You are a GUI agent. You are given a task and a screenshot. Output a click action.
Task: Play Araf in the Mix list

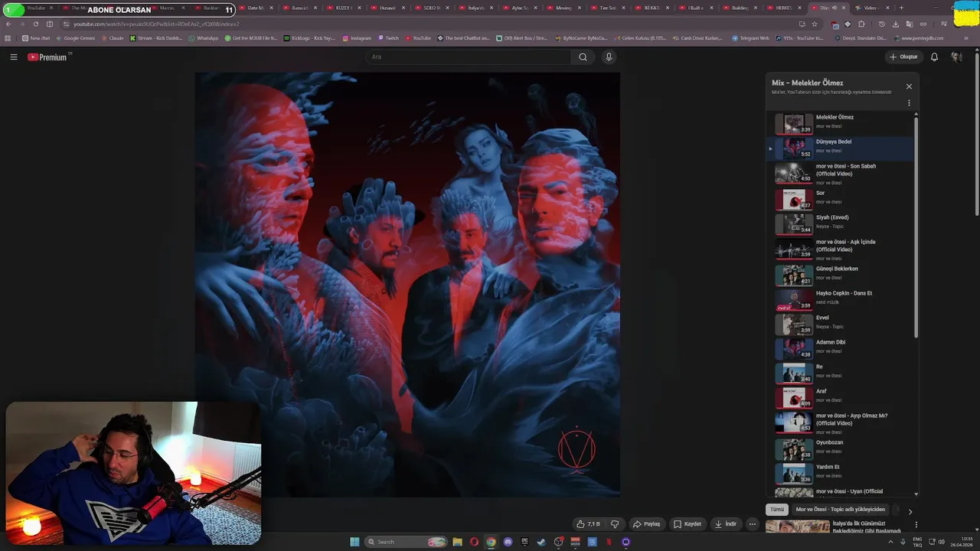[x=841, y=397]
